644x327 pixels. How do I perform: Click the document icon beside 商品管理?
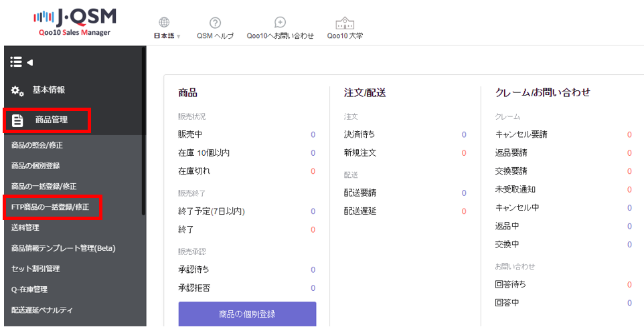point(17,120)
